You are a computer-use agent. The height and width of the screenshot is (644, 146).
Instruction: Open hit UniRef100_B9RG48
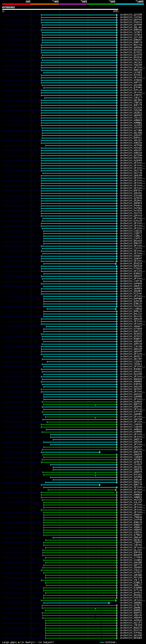131,30
